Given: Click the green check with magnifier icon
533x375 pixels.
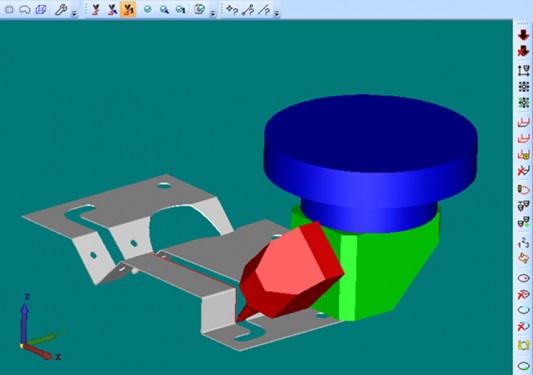Looking at the screenshot, I should point(165,10).
